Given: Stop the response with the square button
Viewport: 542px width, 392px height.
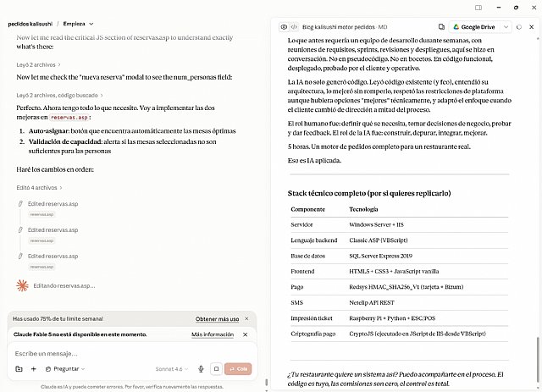Looking at the screenshot, I should [217, 369].
